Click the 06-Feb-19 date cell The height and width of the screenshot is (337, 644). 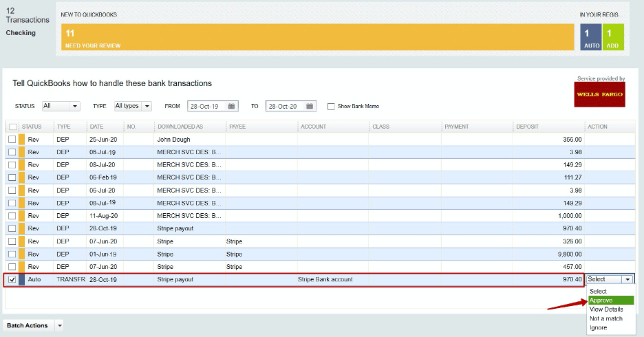coord(103,177)
